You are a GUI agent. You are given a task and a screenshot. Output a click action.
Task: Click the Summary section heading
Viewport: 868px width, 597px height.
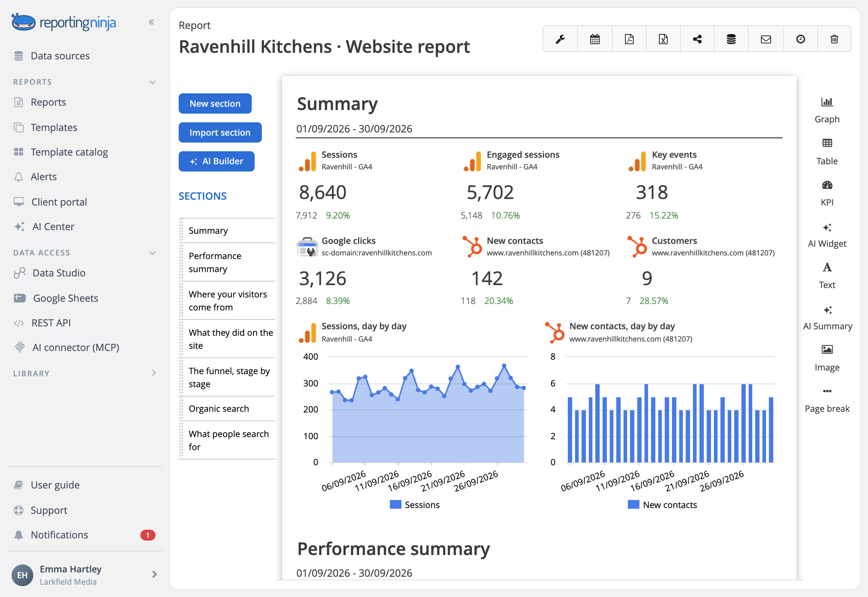pos(337,103)
